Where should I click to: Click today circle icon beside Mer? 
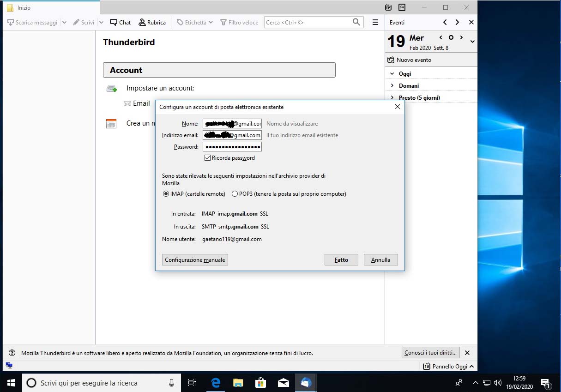tap(451, 37)
